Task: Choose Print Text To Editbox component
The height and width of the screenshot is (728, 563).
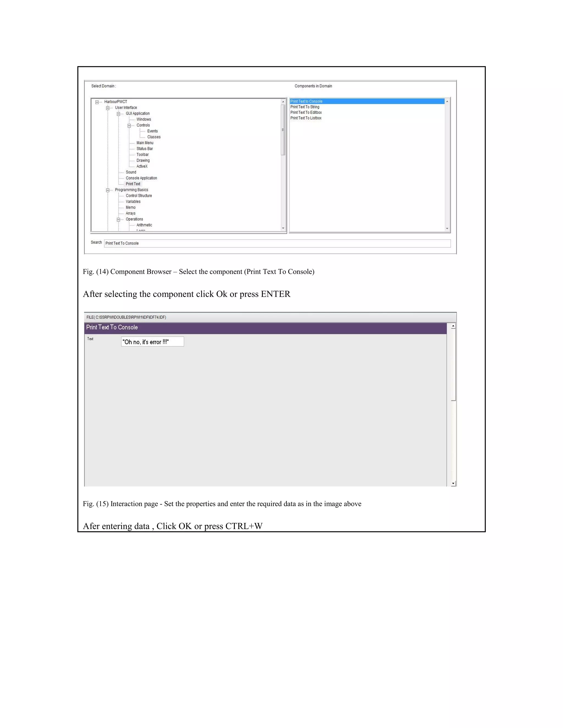Action: 367,113
